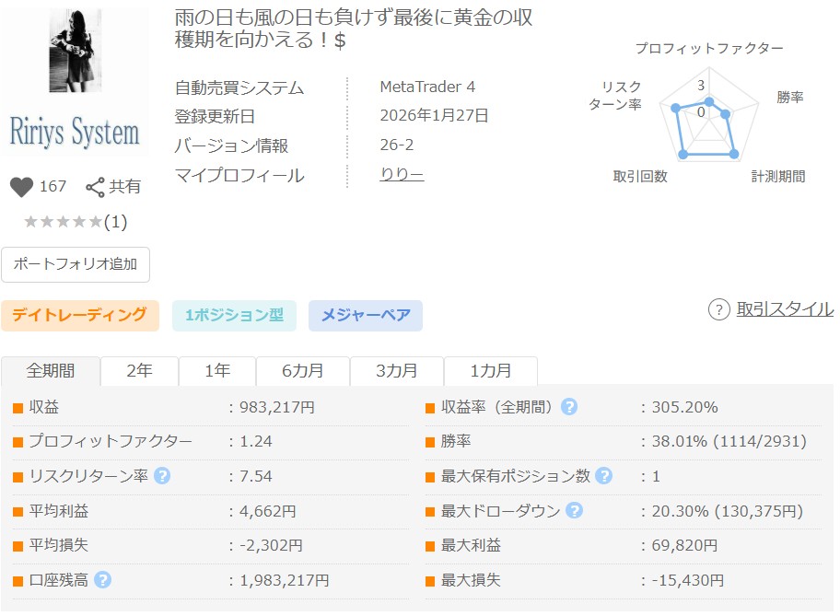Open the りりー profile link
The width and height of the screenshot is (840, 616).
point(402,175)
